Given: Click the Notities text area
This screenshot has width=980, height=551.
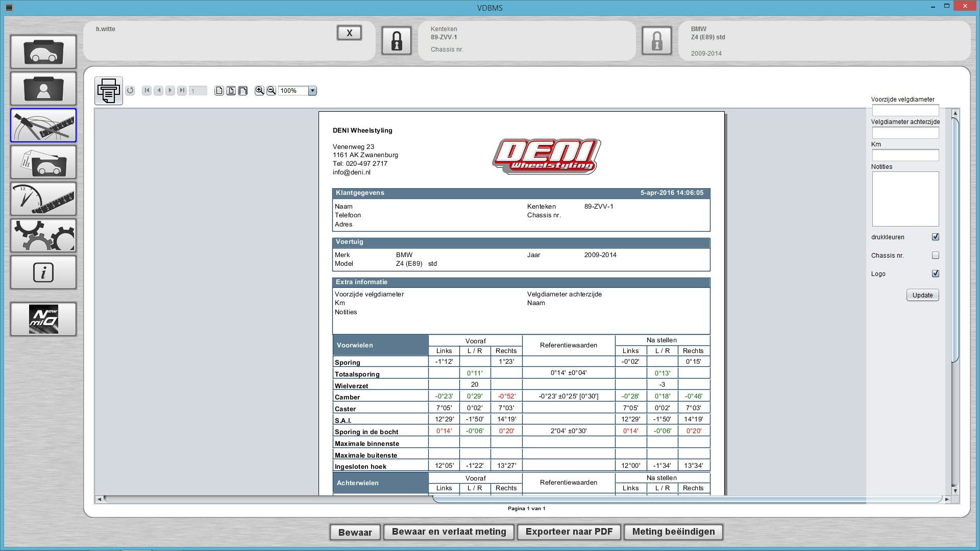Looking at the screenshot, I should 905,199.
